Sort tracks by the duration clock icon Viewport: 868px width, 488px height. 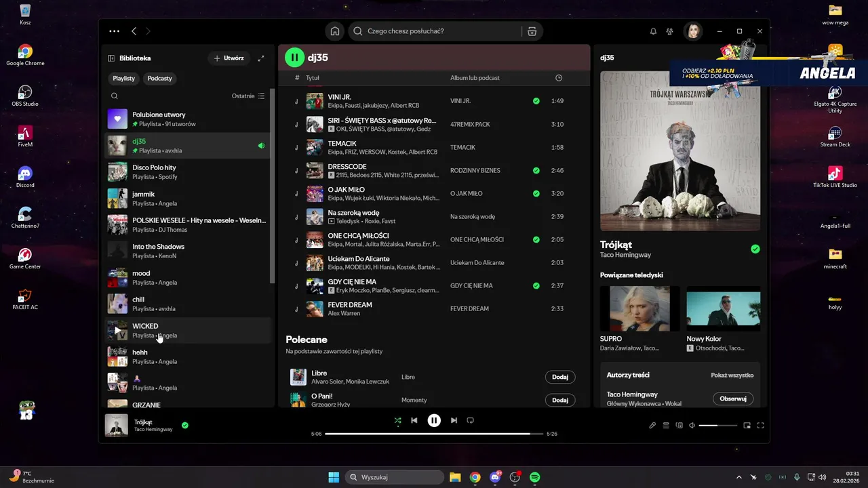pyautogui.click(x=559, y=78)
